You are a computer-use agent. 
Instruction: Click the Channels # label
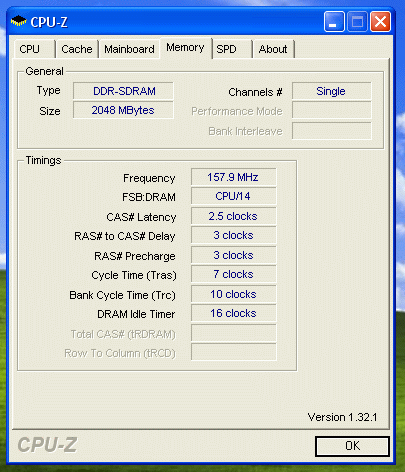point(255,92)
